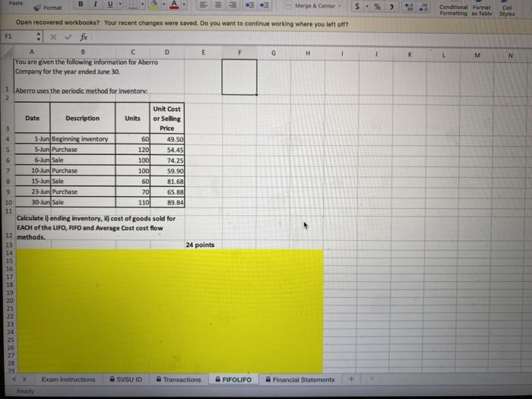Viewport: 532px width, 399px height.
Task: Switch to the Exam Instructions sheet tab
Action: point(68,379)
